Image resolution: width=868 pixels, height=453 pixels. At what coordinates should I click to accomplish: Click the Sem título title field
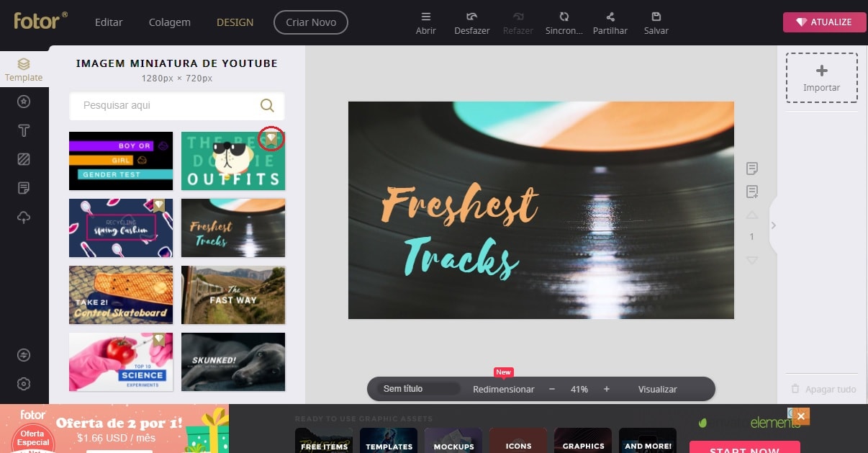coord(417,389)
